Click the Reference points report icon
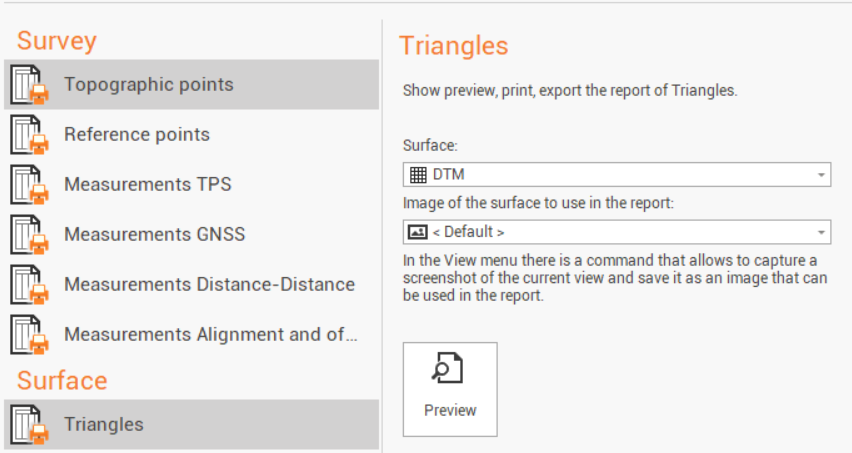The image size is (852, 453). pos(30,135)
